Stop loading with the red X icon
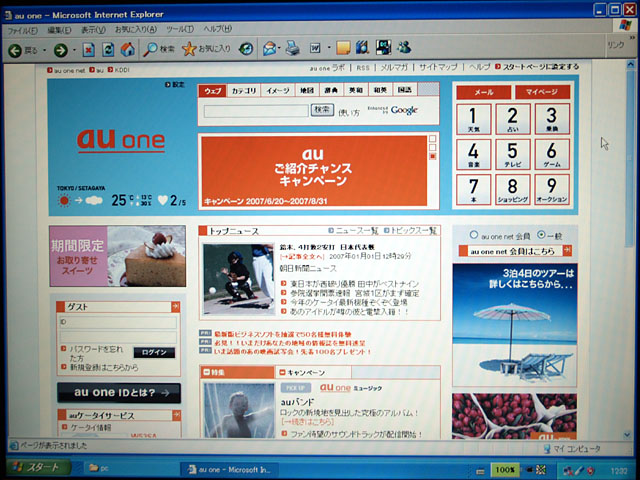Image resolution: width=640 pixels, height=480 pixels. pyautogui.click(x=88, y=50)
